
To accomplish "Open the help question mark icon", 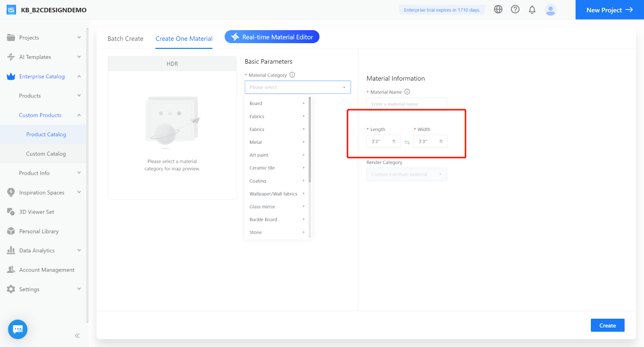I will (515, 10).
